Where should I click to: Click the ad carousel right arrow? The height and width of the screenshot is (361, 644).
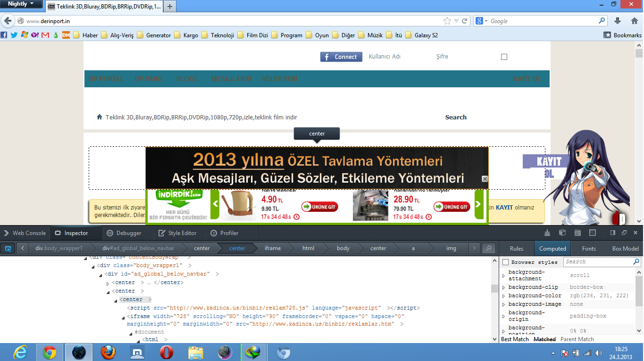coord(479,204)
